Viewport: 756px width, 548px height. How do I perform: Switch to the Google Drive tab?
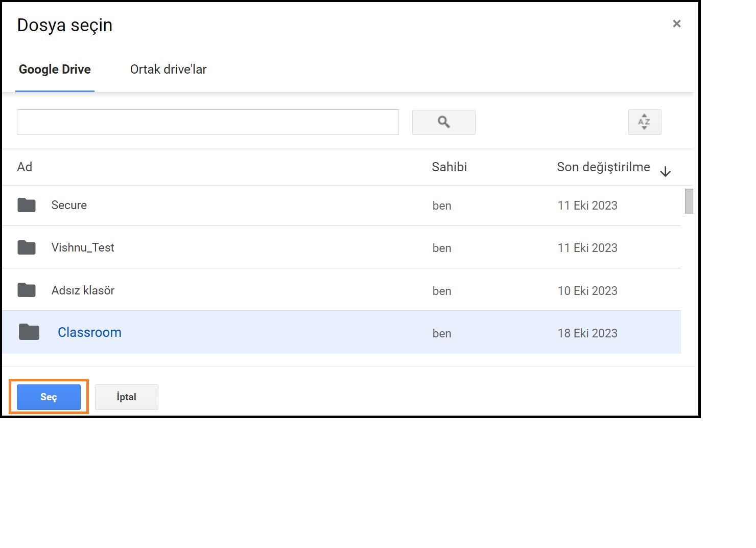click(55, 70)
